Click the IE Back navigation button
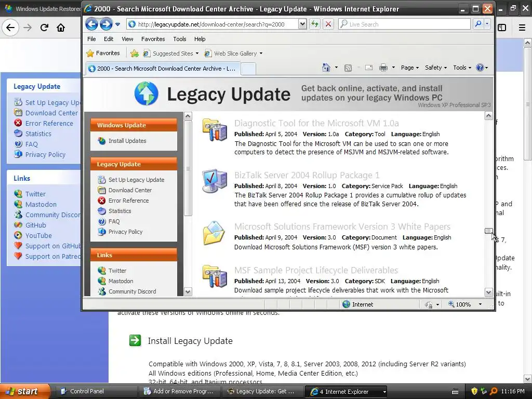This screenshot has height=399, width=532. 91,24
